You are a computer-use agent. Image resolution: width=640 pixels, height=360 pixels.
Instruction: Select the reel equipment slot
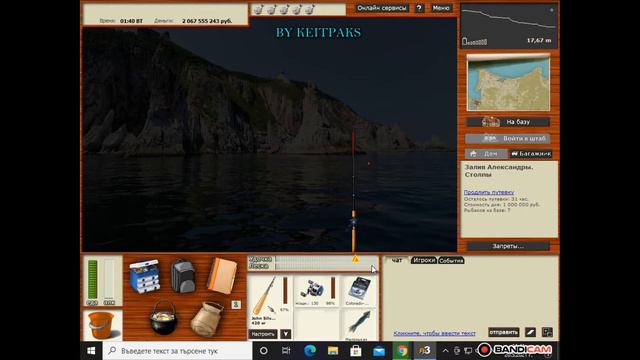317,291
